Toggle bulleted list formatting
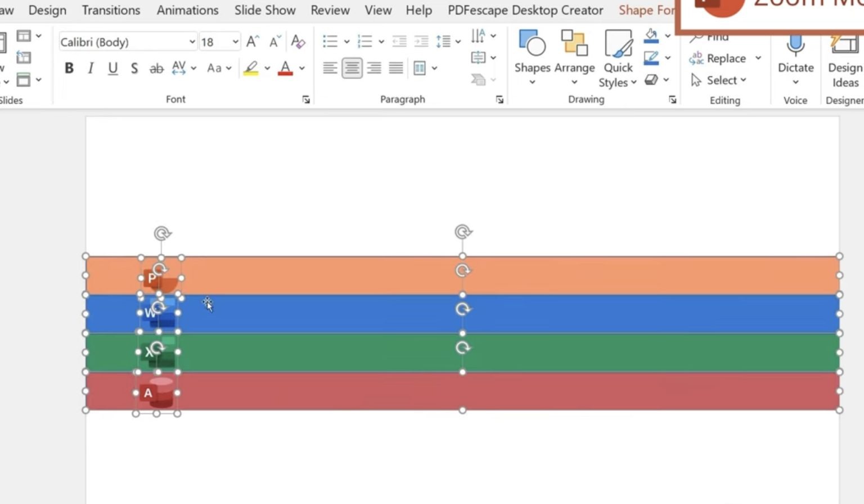The image size is (864, 504). pos(330,40)
